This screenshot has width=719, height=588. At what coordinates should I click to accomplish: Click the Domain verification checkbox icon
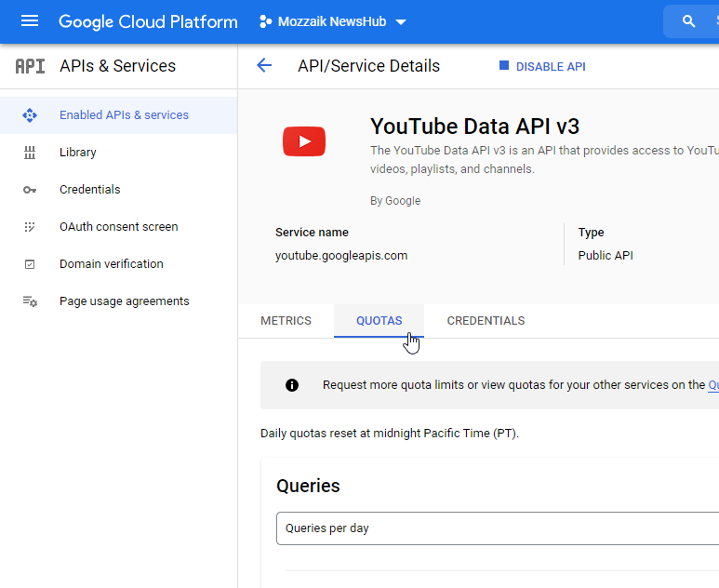click(30, 264)
